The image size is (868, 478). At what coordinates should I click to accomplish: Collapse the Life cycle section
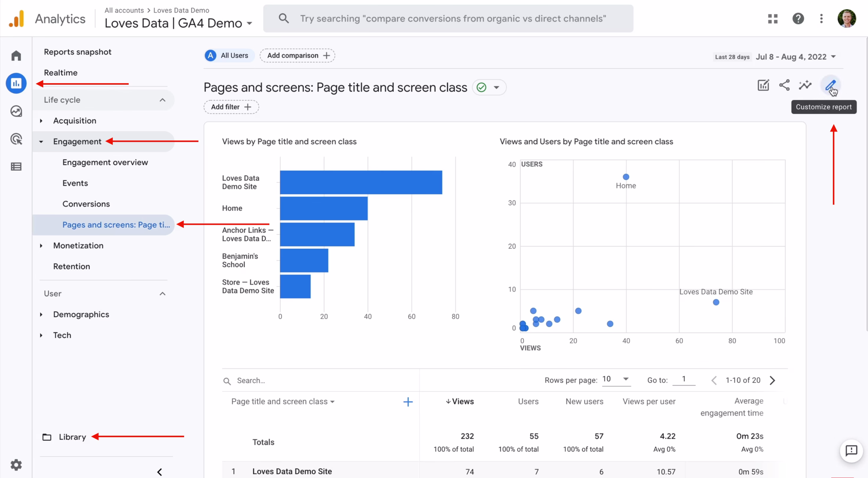click(x=162, y=100)
